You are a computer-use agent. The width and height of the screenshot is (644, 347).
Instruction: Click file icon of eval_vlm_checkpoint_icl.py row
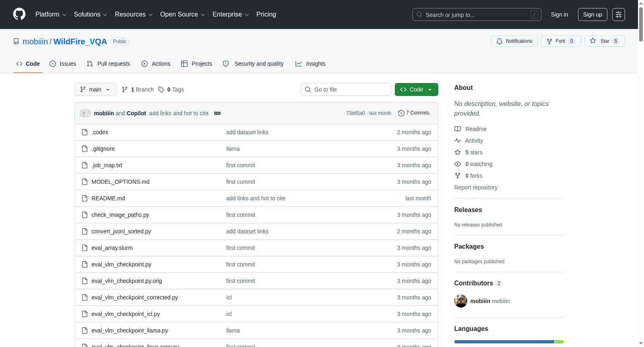85,314
